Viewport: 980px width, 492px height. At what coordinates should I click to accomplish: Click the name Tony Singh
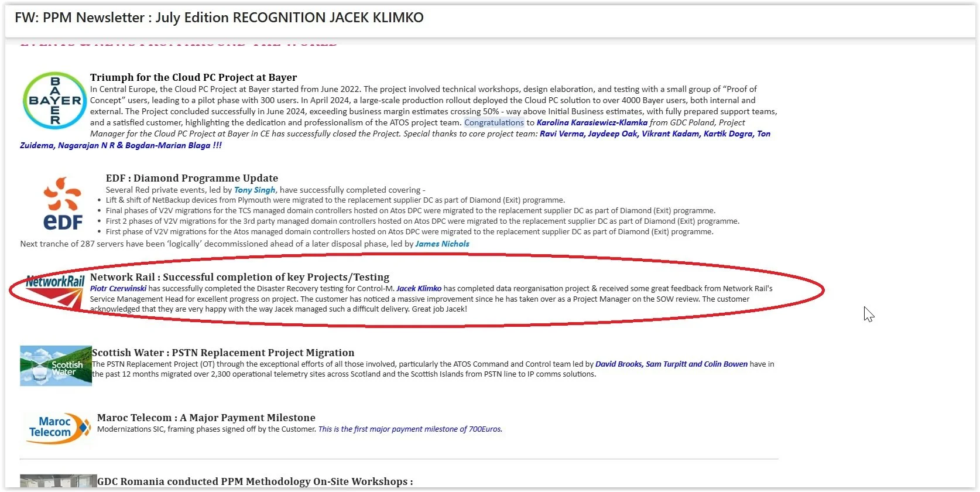pyautogui.click(x=255, y=190)
